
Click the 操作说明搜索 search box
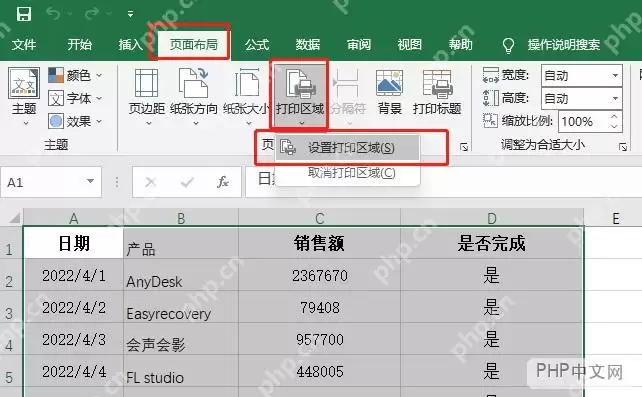tap(564, 44)
